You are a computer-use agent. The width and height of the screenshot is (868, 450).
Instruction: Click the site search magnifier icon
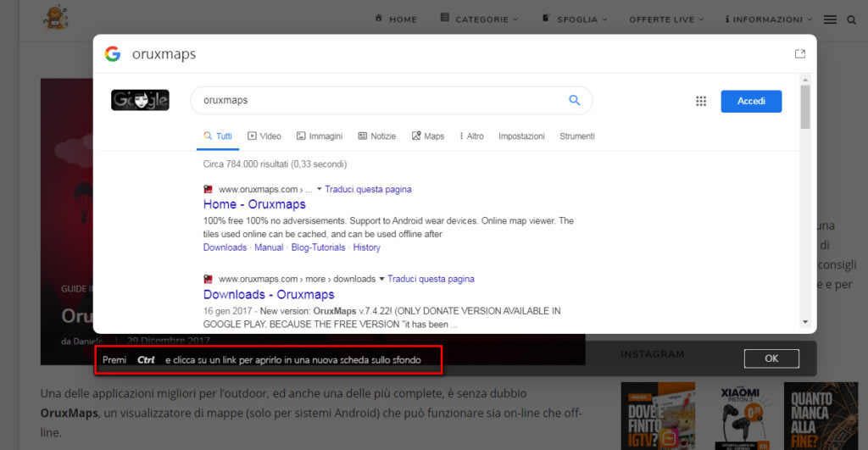(x=851, y=20)
